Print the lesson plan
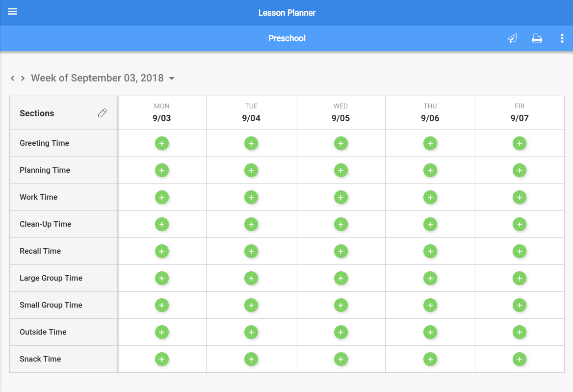573x392 pixels. 537,38
